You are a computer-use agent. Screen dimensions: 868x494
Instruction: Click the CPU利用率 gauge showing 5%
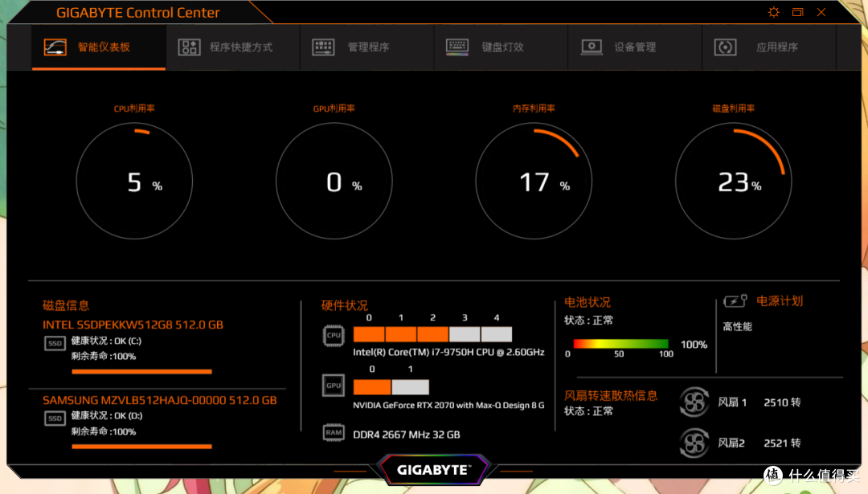pos(134,181)
